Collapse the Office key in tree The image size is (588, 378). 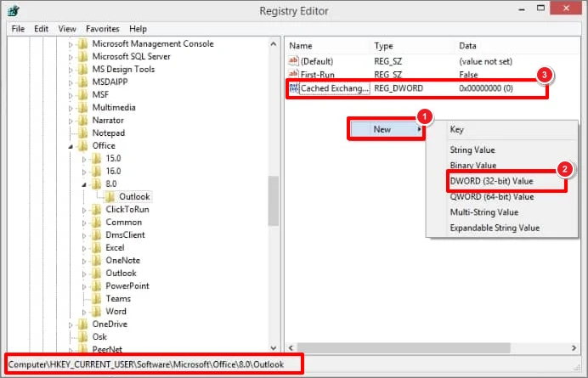71,146
